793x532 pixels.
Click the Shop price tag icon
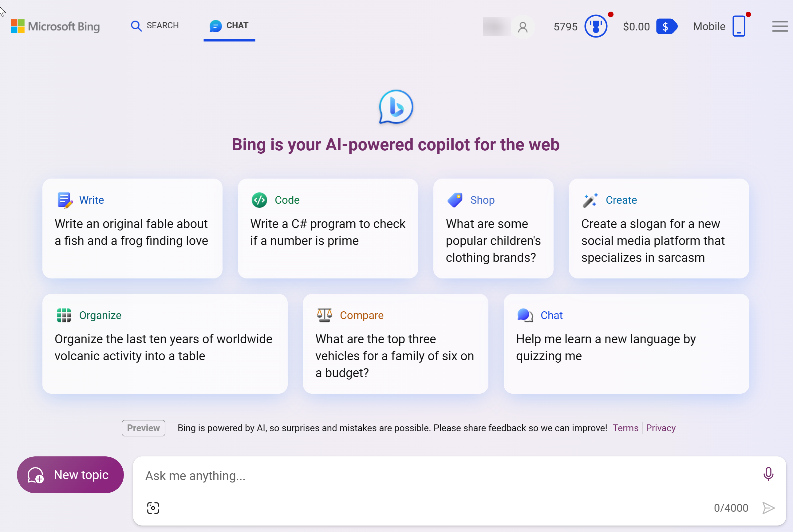pos(455,200)
